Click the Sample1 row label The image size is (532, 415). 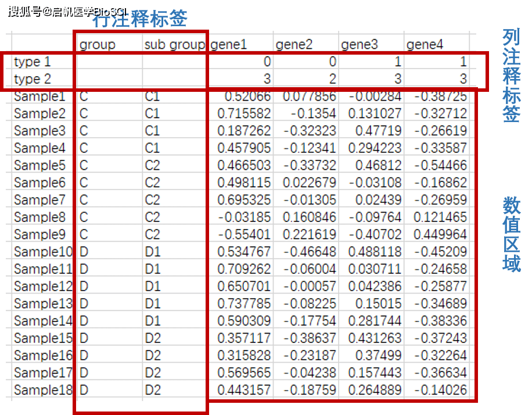pyautogui.click(x=39, y=96)
